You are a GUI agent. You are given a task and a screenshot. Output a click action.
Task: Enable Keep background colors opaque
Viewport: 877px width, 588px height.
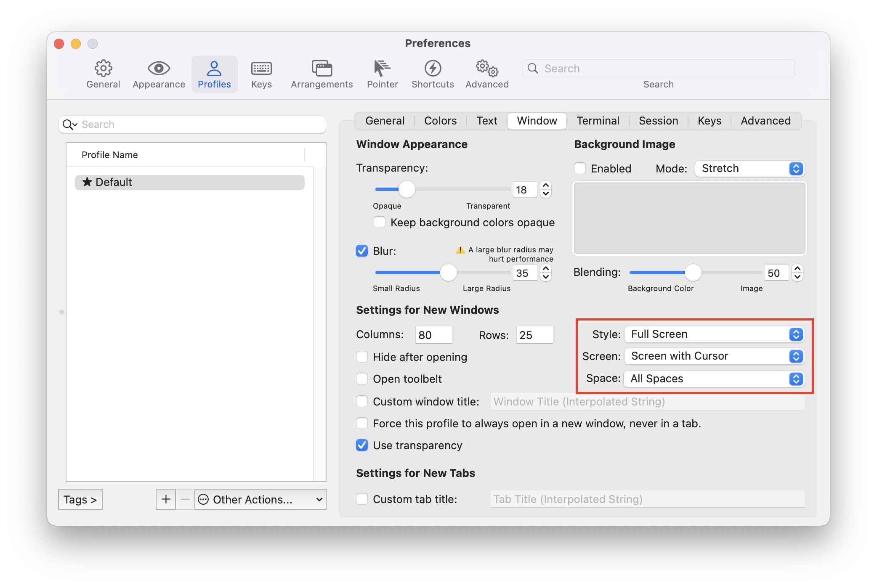380,222
